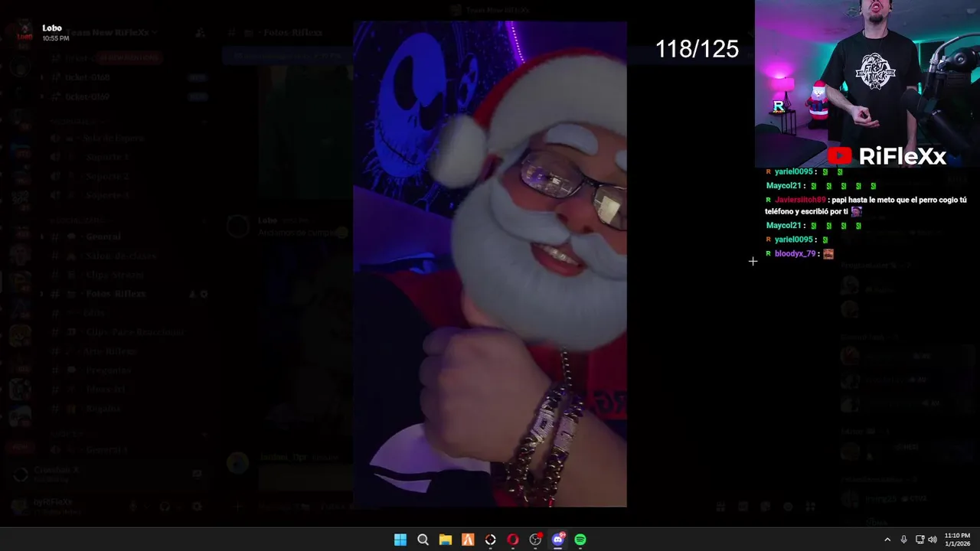Screen dimensions: 980x551
Task: Open the Team New RiFleXx server menu
Action: click(x=112, y=33)
